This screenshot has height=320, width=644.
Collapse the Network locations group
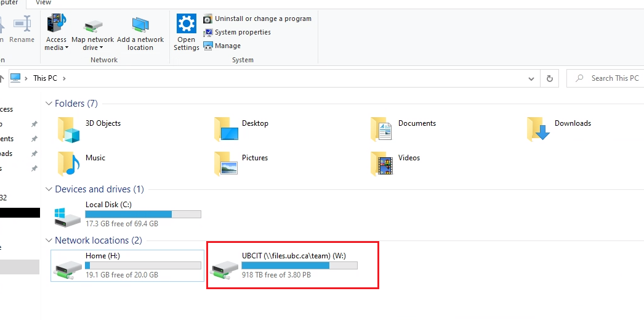(49, 240)
